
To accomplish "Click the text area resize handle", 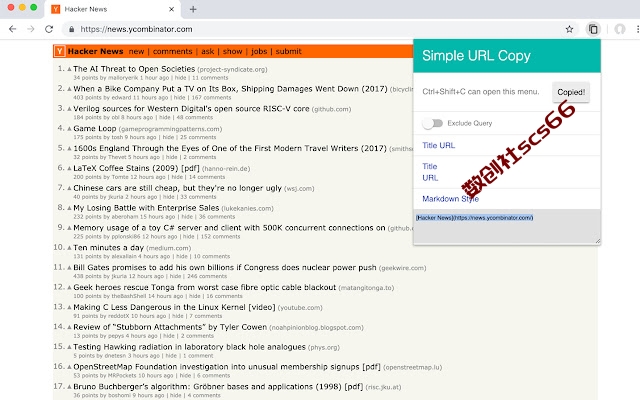I will [x=598, y=241].
